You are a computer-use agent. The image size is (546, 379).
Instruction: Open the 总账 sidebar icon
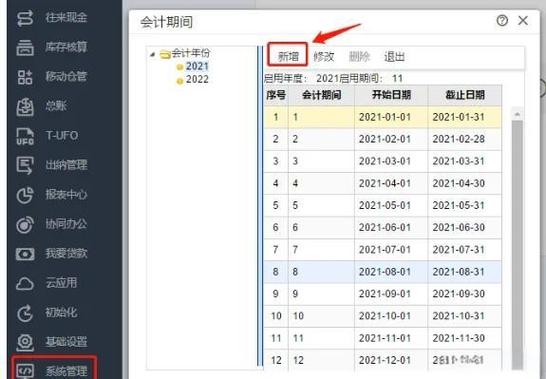(x=25, y=106)
